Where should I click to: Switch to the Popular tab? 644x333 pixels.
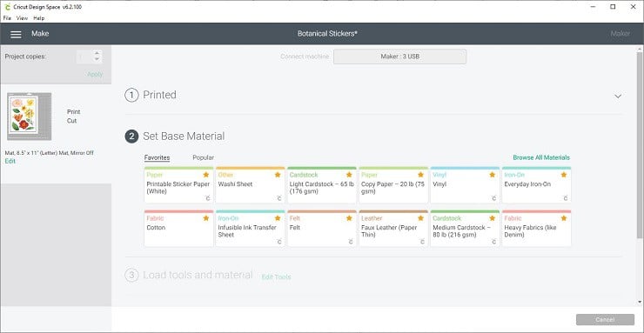click(x=204, y=157)
